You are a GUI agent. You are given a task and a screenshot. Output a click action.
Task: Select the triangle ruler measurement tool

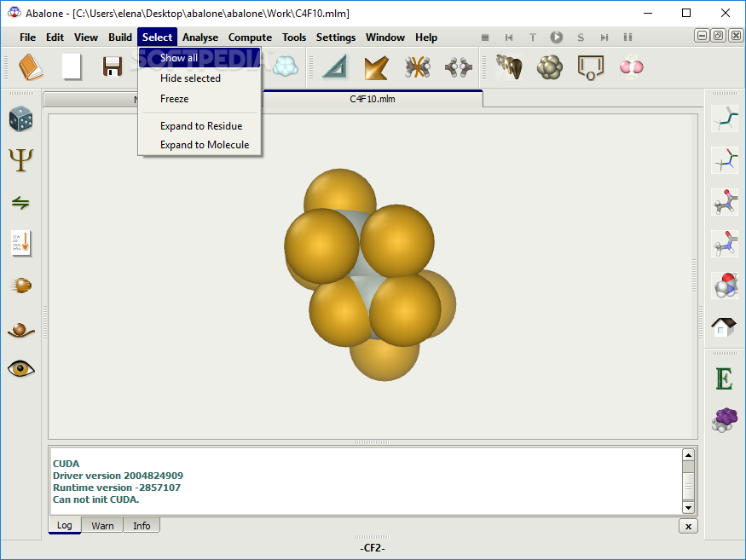pos(335,66)
